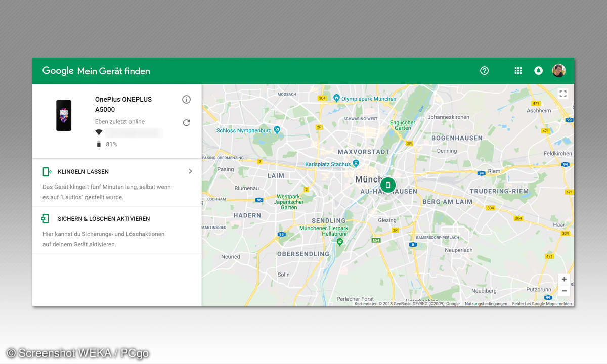Click the HADERN district label
Image resolution: width=607 pixels, height=364 pixels.
tap(247, 215)
